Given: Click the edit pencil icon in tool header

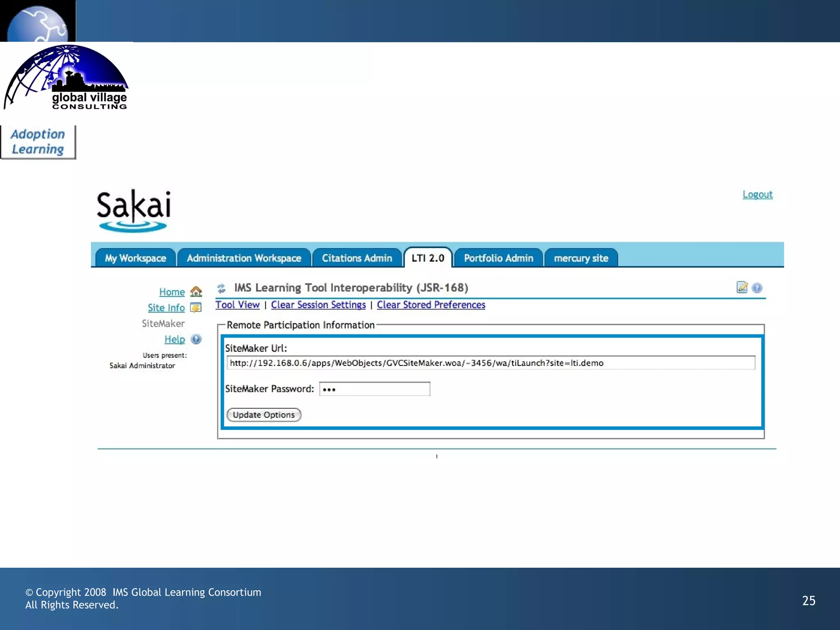Looking at the screenshot, I should (x=742, y=288).
